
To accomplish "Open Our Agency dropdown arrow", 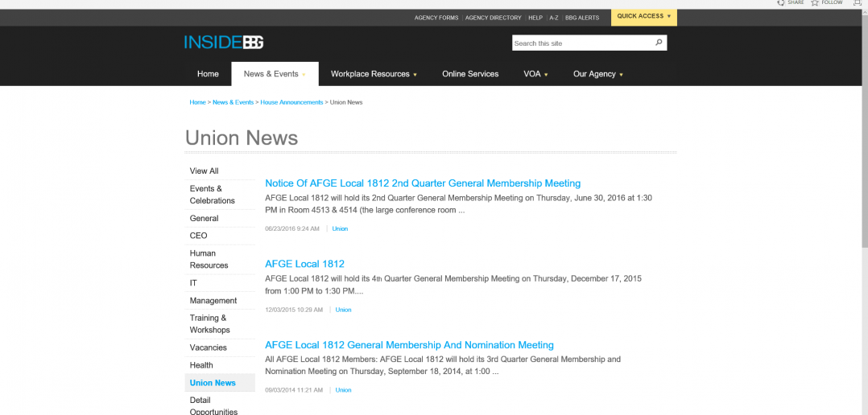I will tap(621, 75).
